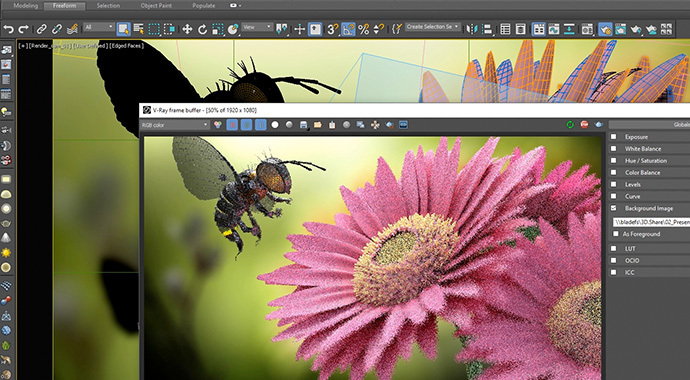This screenshot has width=690, height=380.
Task: Choose the Rectangular Selection Region icon
Action: point(154,29)
